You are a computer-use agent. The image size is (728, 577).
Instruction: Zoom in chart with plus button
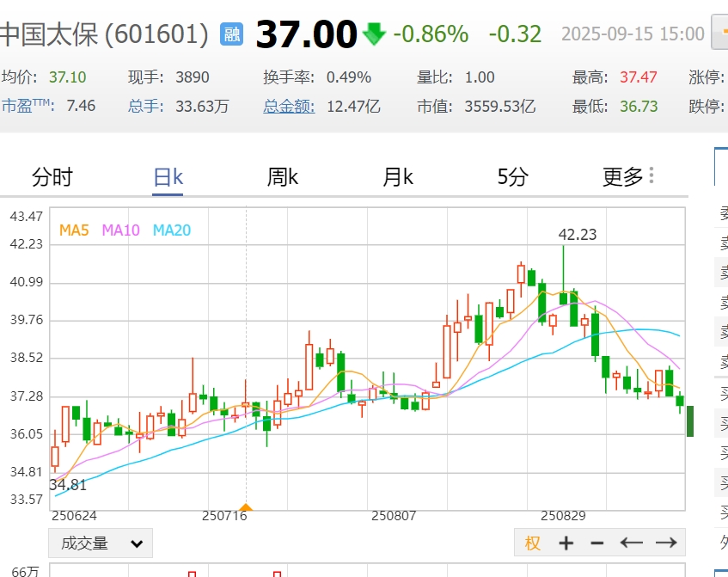[566, 543]
